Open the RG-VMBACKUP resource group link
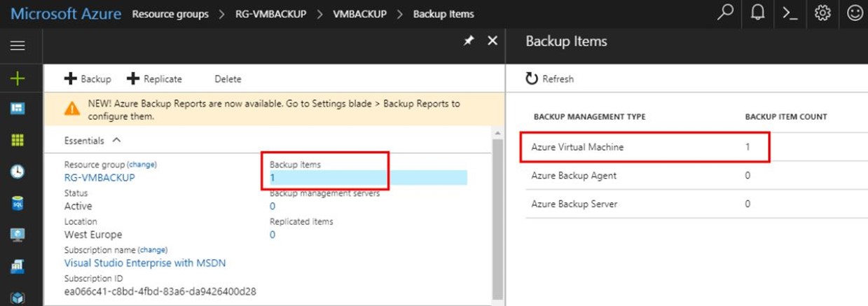Viewport: 868px width, 306px height. pos(99,177)
